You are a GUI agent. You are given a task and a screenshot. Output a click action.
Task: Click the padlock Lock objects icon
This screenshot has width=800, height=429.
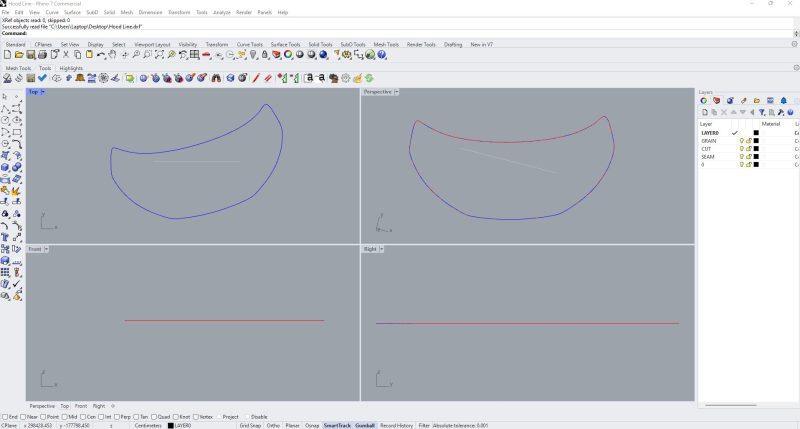264,55
